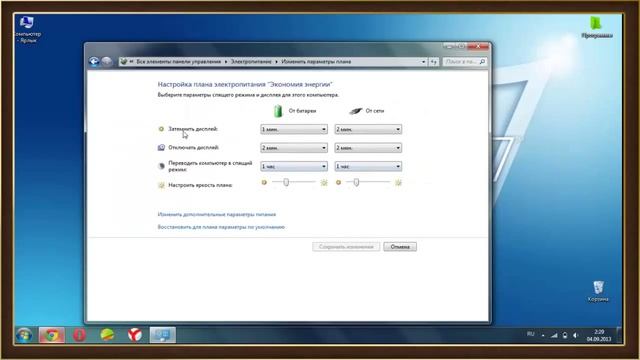Click the 'Сохранить изменения' button
The width and height of the screenshot is (640, 360).
[346, 247]
